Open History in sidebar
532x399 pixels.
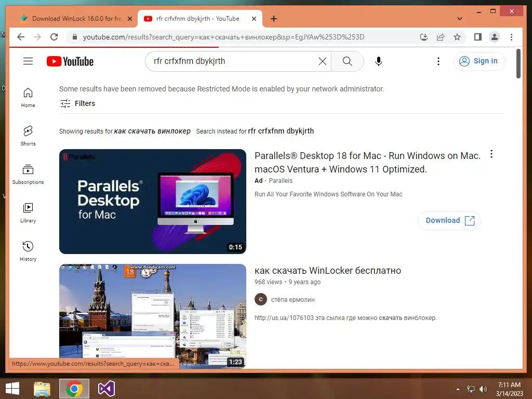pos(28,251)
